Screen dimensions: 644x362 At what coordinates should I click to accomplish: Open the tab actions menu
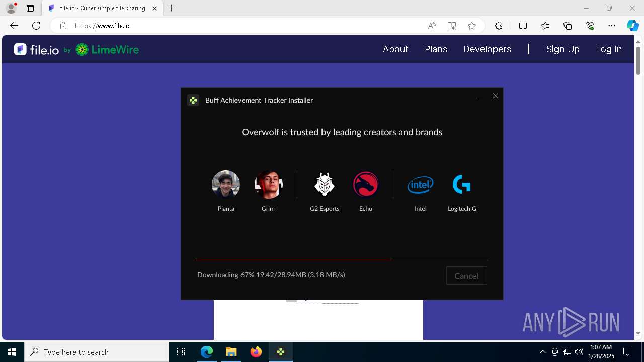coord(30,8)
